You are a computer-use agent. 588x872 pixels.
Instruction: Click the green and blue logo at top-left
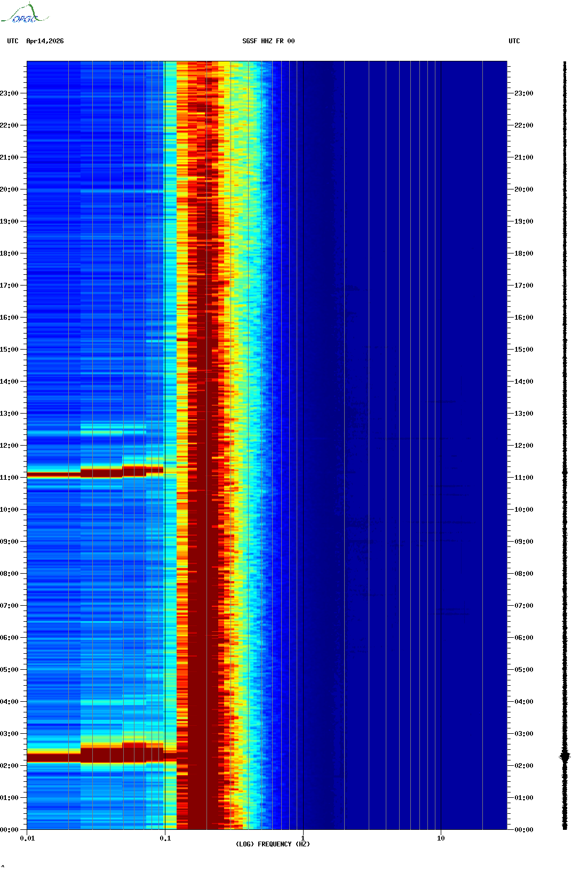25,14
